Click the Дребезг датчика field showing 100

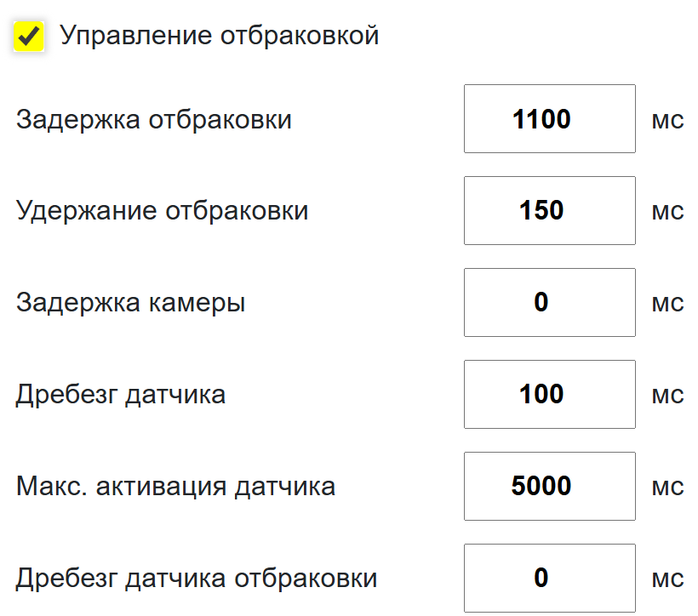[549, 394]
